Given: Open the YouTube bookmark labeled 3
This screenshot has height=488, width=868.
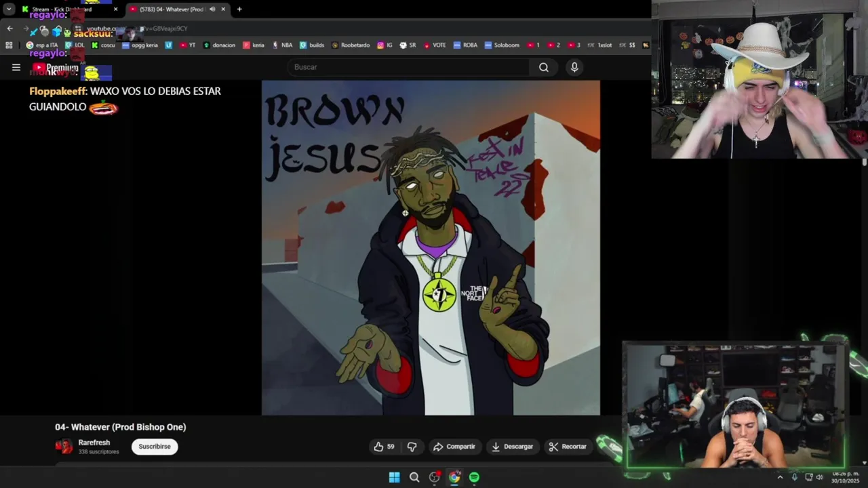Looking at the screenshot, I should (x=574, y=45).
